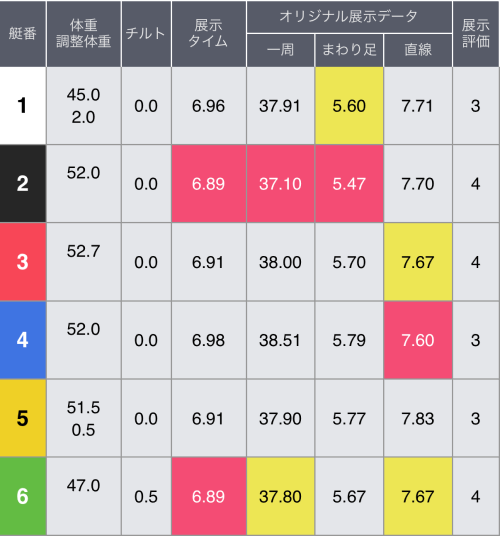This screenshot has height=536, width=500.
Task: Click the 展示評価 column header
Action: pyautogui.click(x=476, y=34)
